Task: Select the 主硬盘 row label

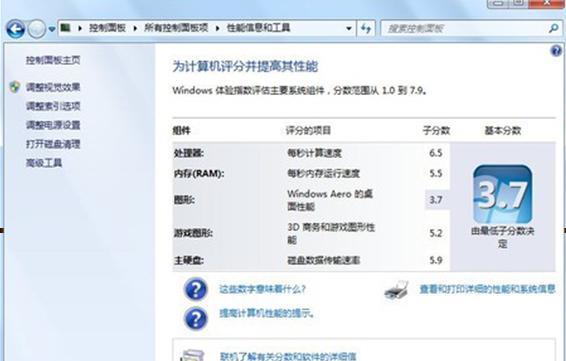Action: (x=188, y=260)
